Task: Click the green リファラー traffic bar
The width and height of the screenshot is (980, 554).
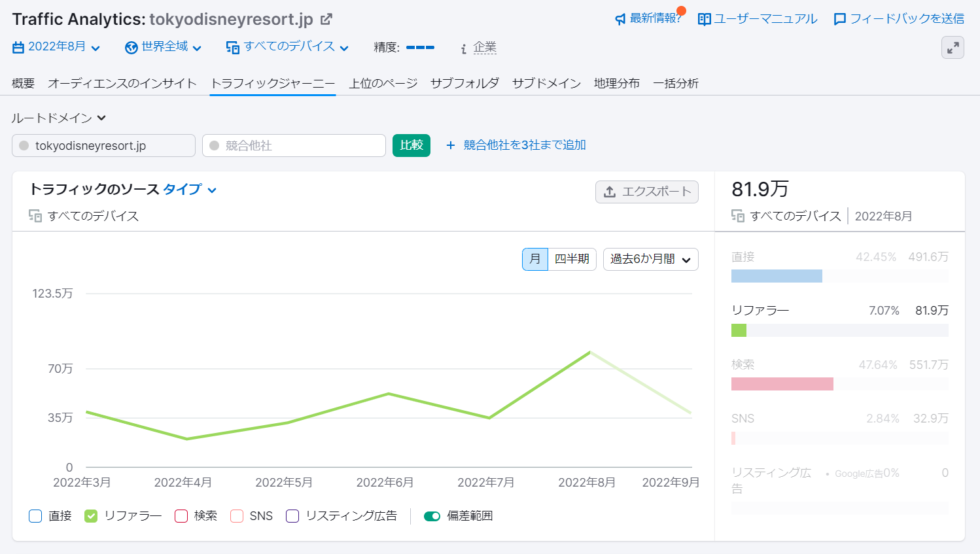Action: click(x=739, y=330)
